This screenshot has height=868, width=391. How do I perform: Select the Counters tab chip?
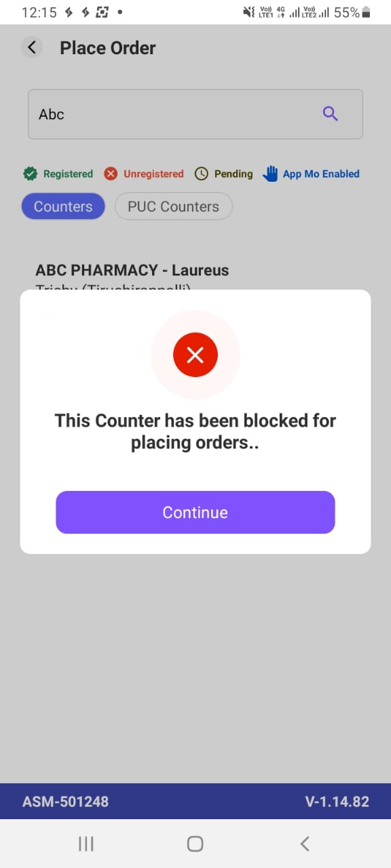click(63, 207)
